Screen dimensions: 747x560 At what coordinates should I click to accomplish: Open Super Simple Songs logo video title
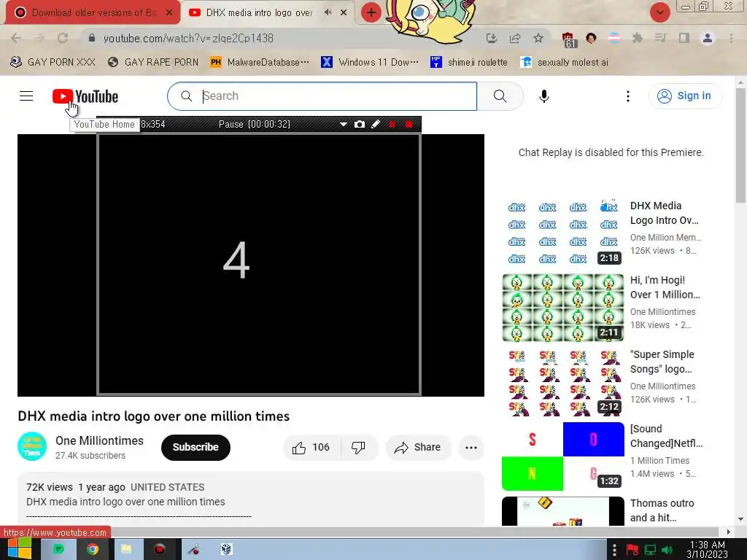662,362
